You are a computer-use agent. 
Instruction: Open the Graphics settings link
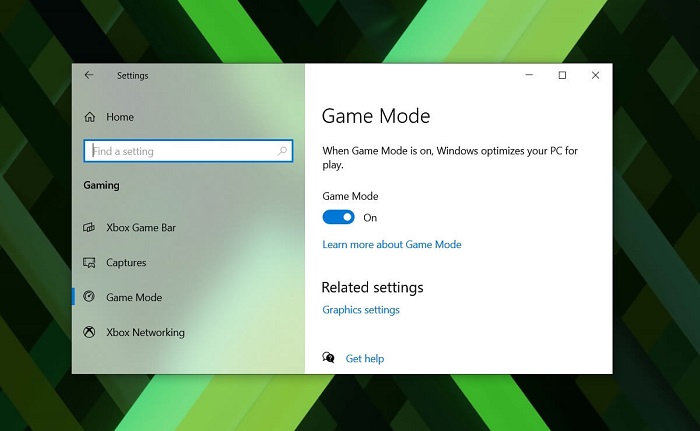pyautogui.click(x=361, y=310)
